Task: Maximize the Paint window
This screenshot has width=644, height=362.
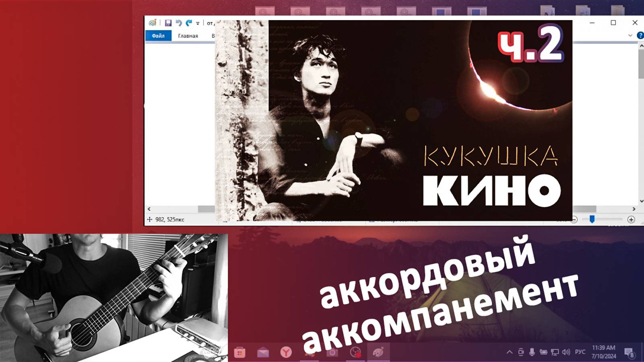Action: coord(613,23)
